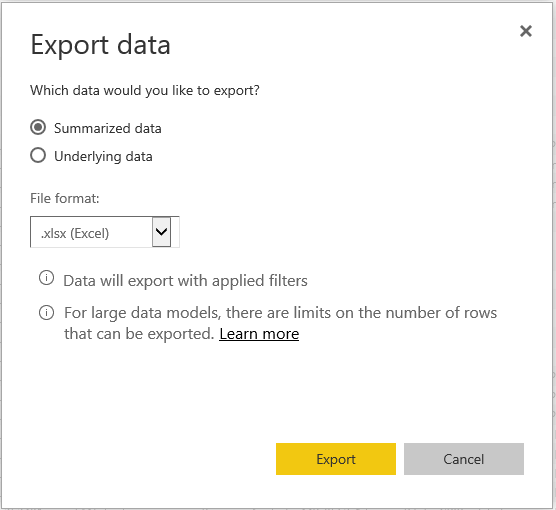Click the info icon beside applied filters note

46,278
